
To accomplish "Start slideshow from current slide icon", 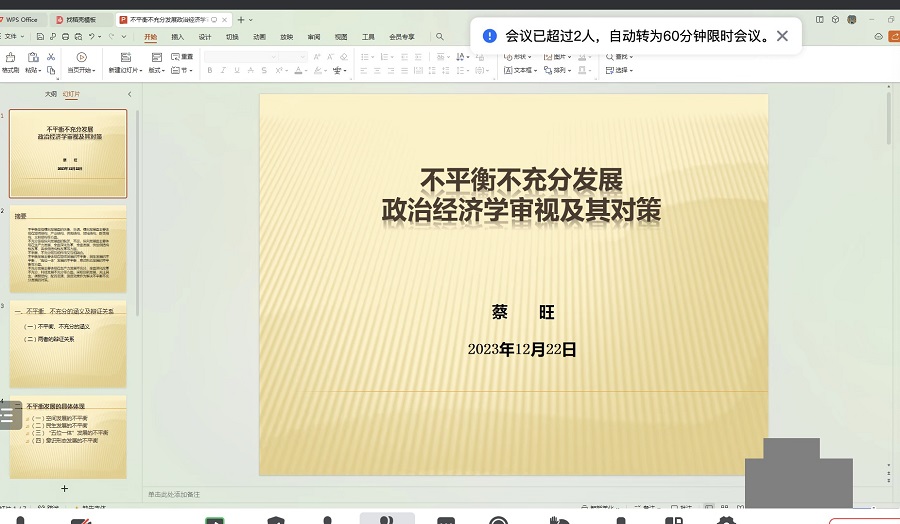I will (81, 58).
